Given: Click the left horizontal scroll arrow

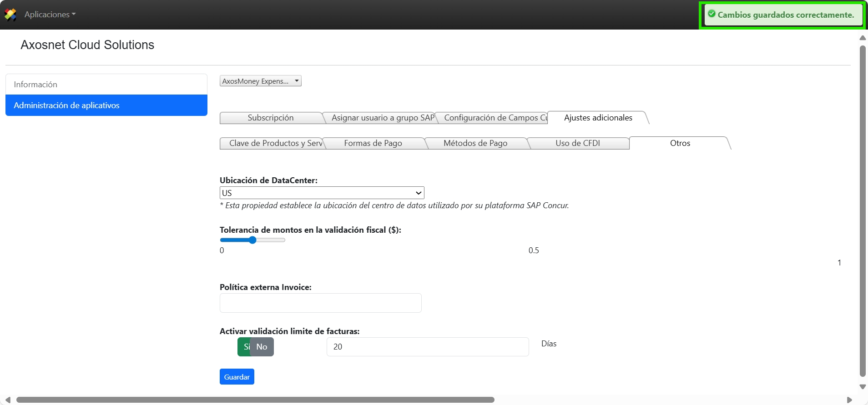Looking at the screenshot, I should point(8,400).
